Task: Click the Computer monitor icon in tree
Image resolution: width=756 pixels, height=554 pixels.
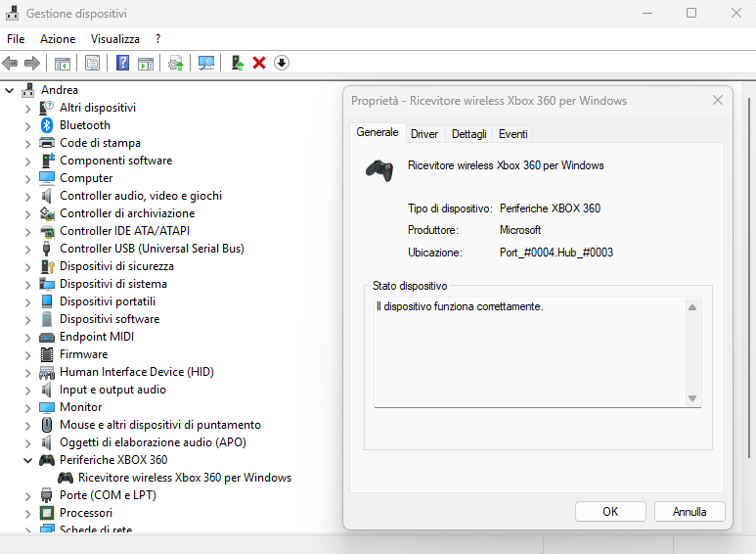Action: 47,178
